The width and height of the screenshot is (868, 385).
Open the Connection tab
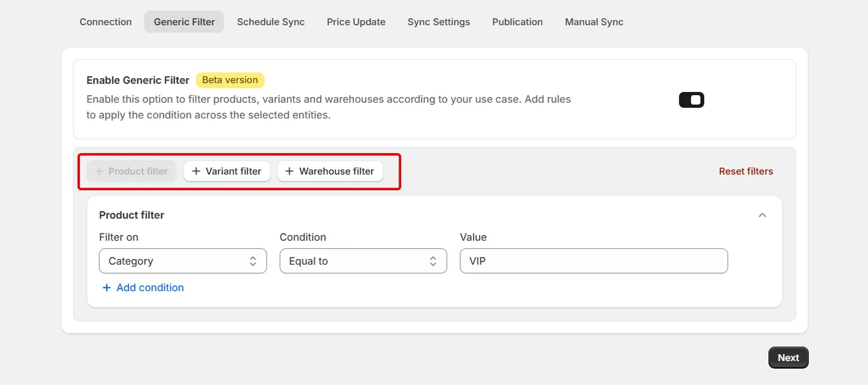106,22
